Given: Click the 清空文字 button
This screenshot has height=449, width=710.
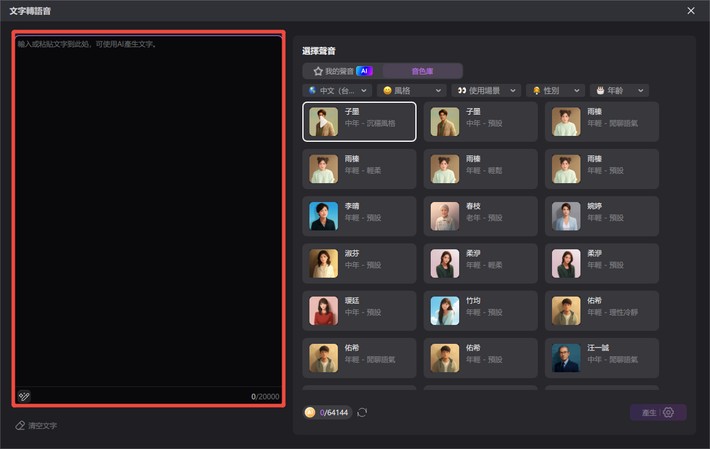Looking at the screenshot, I should [x=36, y=425].
